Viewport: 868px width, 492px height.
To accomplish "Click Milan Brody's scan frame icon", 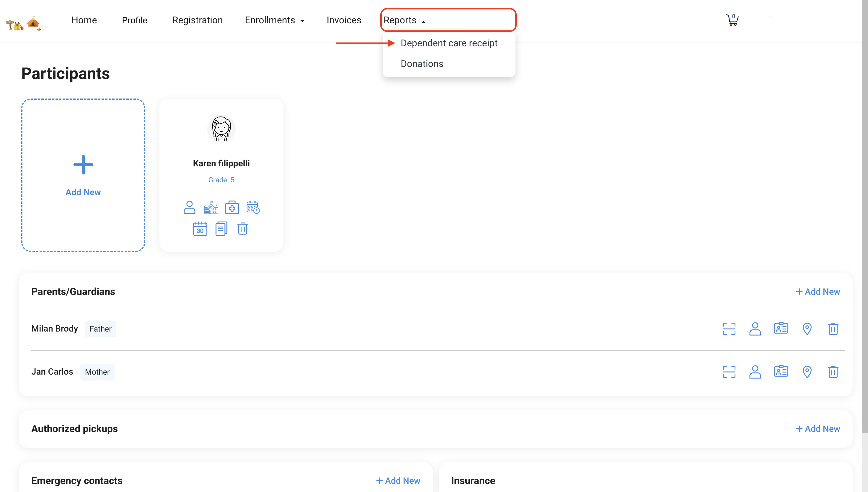I will (729, 329).
